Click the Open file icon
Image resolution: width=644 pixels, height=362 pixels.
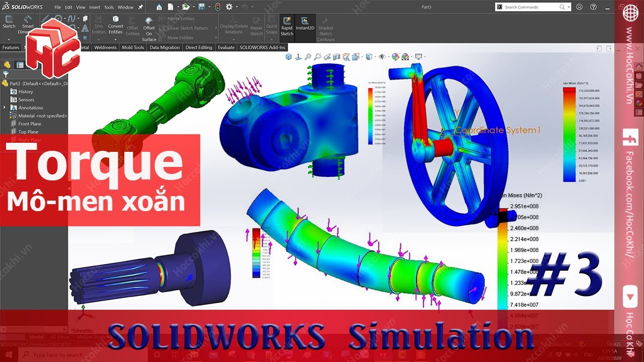[x=186, y=7]
